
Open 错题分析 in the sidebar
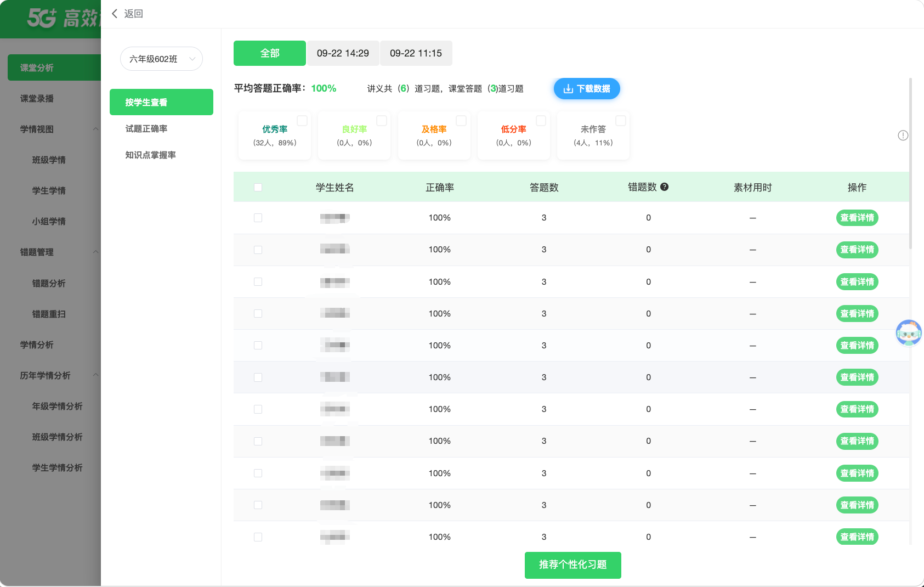tap(49, 283)
